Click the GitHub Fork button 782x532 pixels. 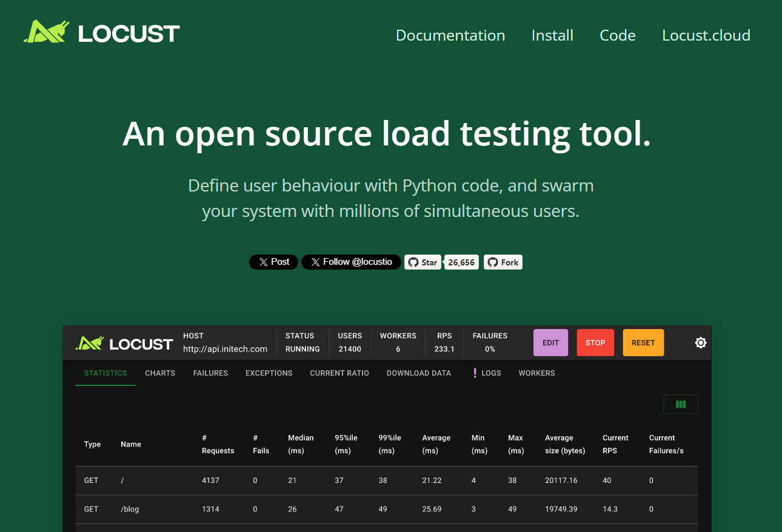point(503,262)
